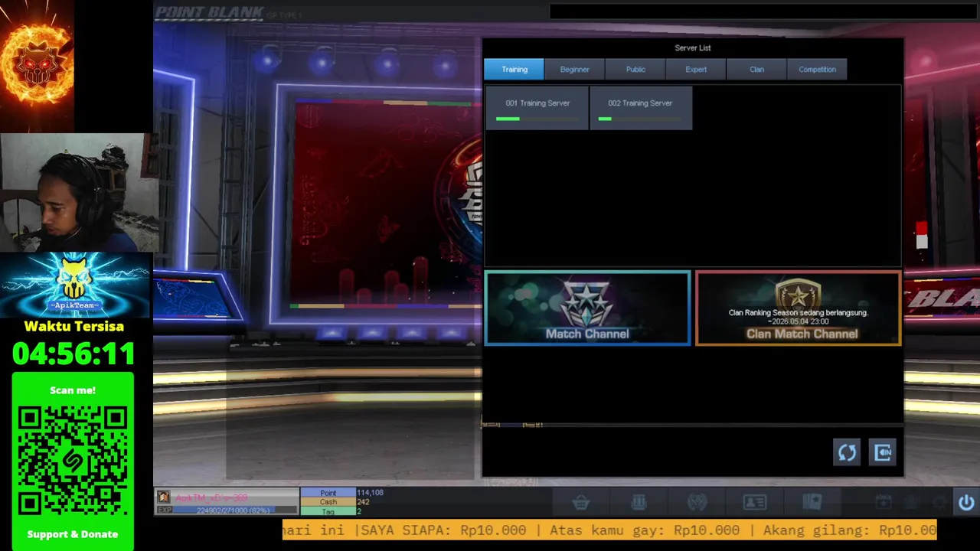Click 001 Training Server load bar
The image size is (980, 551).
tap(537, 119)
